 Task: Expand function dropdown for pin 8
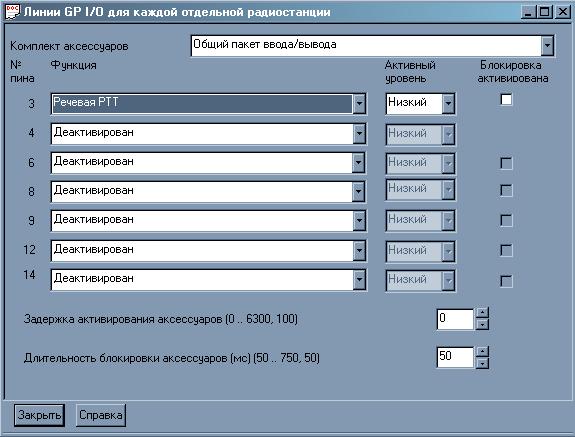point(359,191)
